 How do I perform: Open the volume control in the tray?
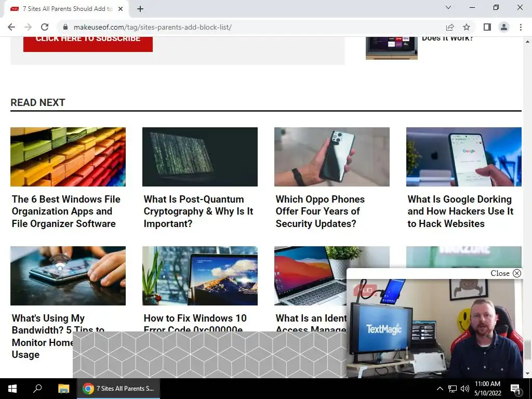click(x=465, y=389)
